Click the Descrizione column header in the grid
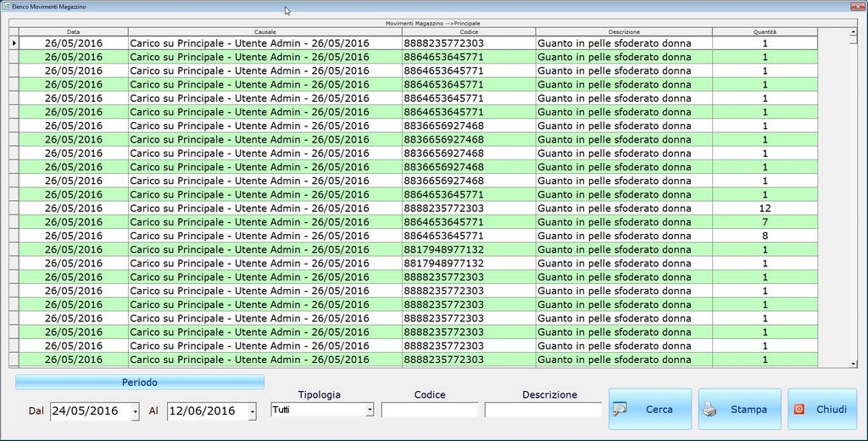This screenshot has height=441, width=868. [623, 32]
